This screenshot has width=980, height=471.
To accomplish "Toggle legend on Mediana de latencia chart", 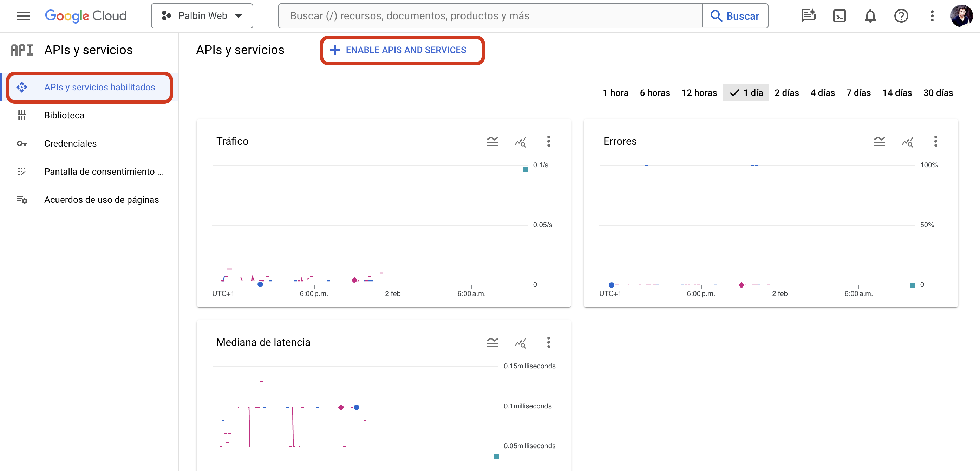I will click(492, 342).
